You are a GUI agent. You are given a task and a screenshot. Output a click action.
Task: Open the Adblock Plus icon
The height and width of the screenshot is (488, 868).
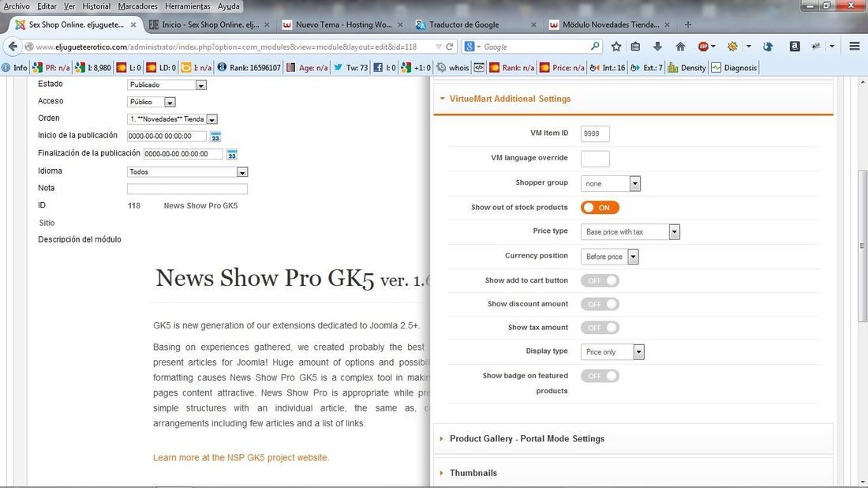pyautogui.click(x=703, y=47)
